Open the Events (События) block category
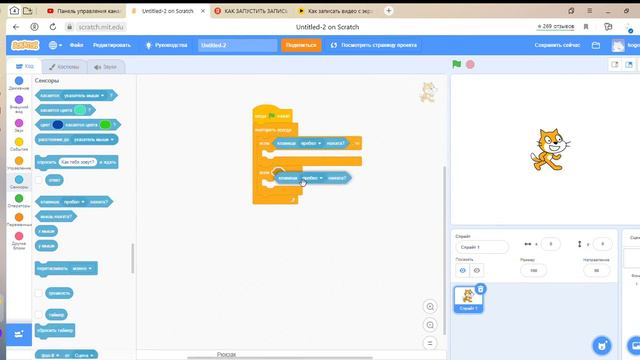The image size is (640, 360). (x=19, y=144)
